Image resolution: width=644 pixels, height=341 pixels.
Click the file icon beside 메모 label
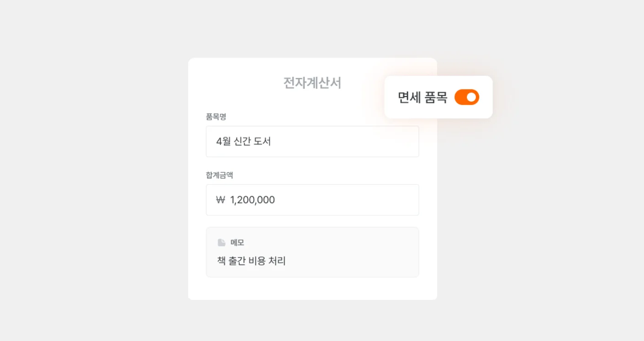click(222, 242)
